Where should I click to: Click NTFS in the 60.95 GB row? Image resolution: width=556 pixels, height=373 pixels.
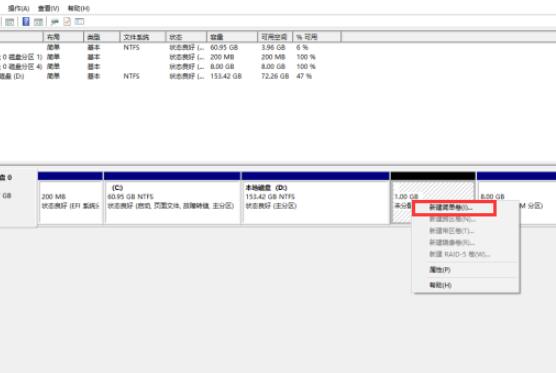click(x=132, y=48)
